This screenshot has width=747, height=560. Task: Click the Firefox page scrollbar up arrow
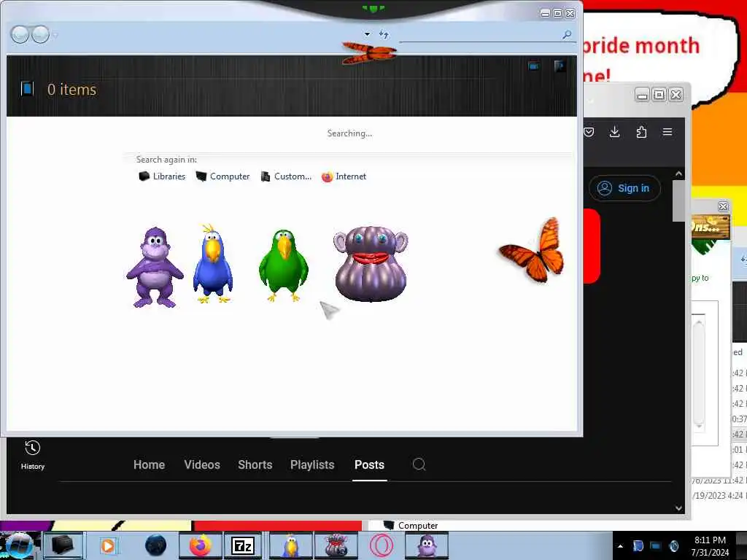pyautogui.click(x=679, y=174)
